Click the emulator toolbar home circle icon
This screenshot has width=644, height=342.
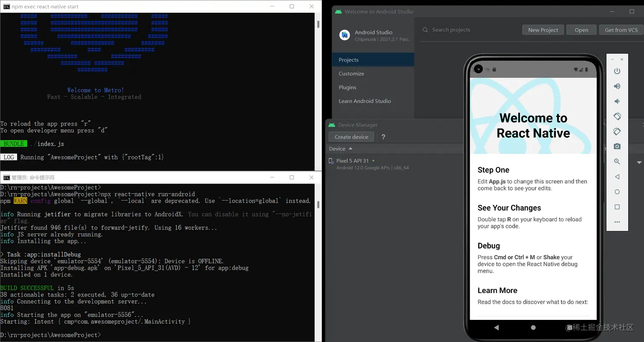coord(617,192)
